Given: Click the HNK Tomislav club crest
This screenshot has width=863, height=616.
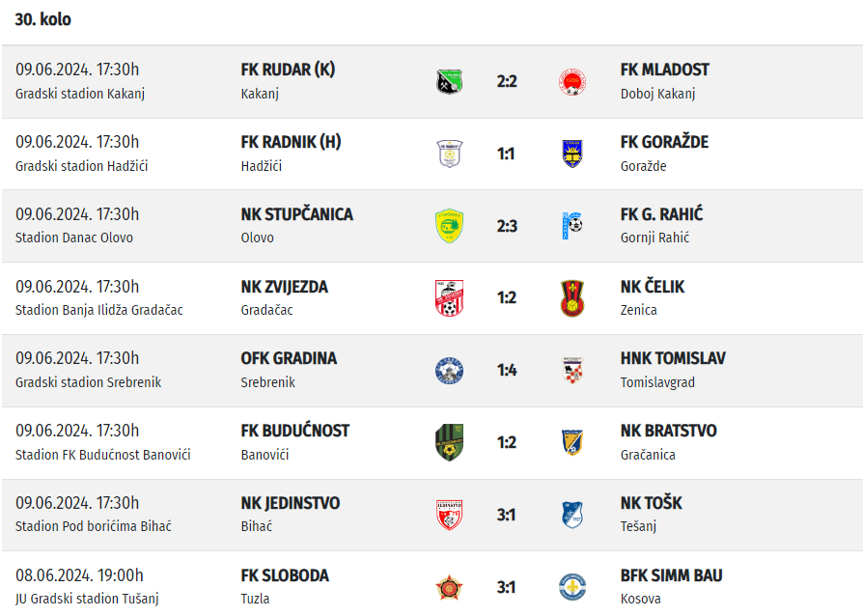Looking at the screenshot, I should click(x=572, y=370).
